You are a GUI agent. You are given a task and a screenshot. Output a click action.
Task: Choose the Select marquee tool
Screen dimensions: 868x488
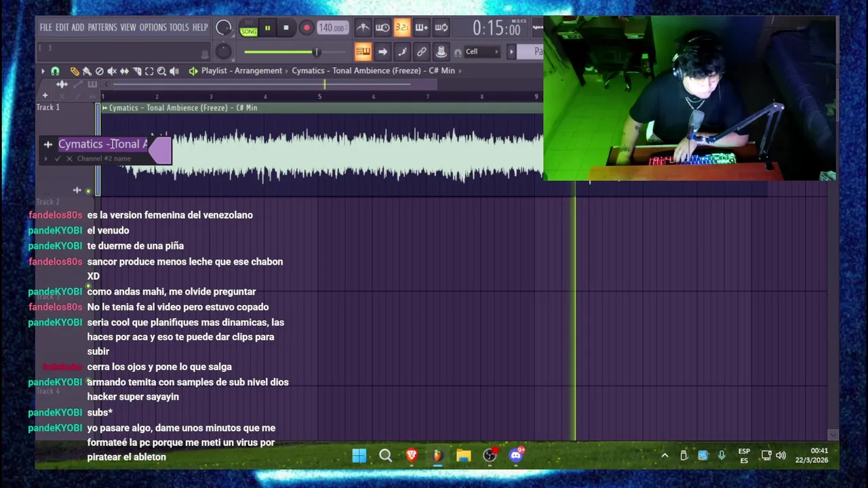click(149, 71)
